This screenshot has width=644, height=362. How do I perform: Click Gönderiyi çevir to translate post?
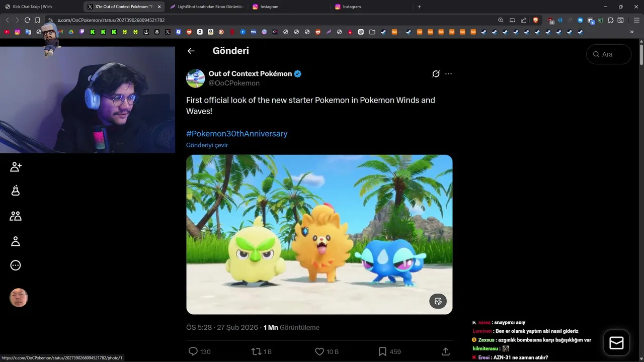click(207, 145)
